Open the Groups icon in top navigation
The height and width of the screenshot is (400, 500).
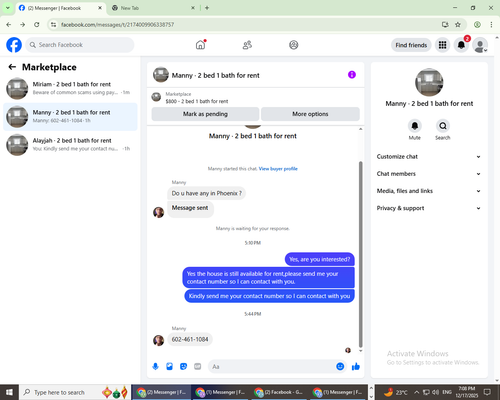294,45
